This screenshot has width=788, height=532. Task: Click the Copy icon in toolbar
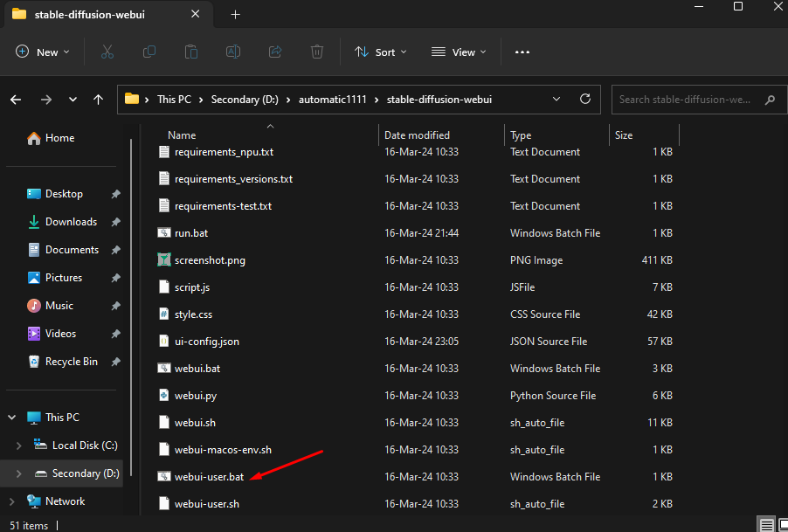click(149, 52)
